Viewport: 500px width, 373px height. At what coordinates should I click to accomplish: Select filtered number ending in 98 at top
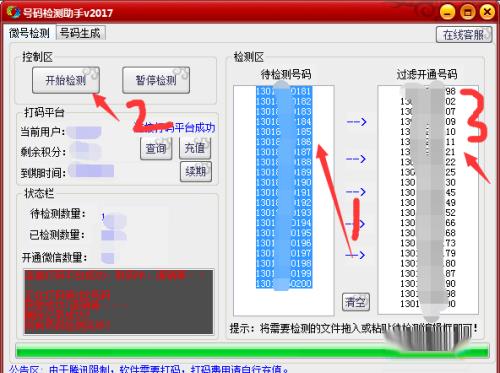point(428,91)
